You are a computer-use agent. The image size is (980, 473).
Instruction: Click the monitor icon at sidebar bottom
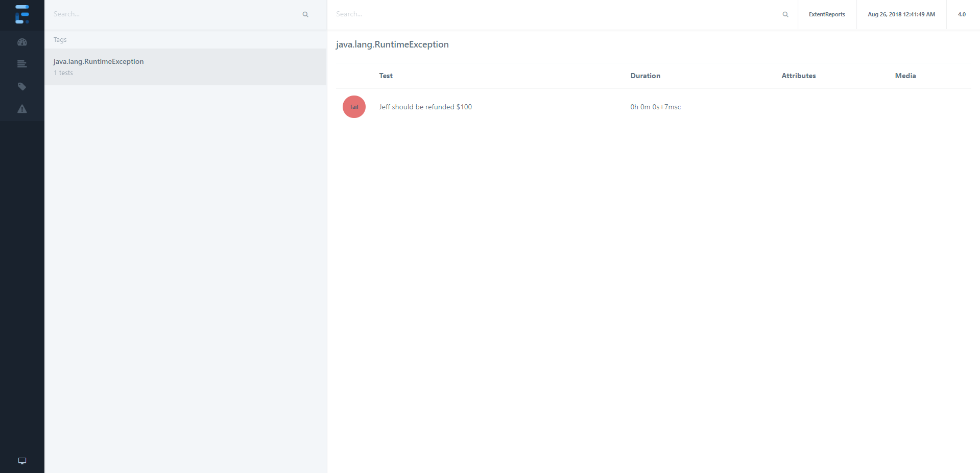22,461
